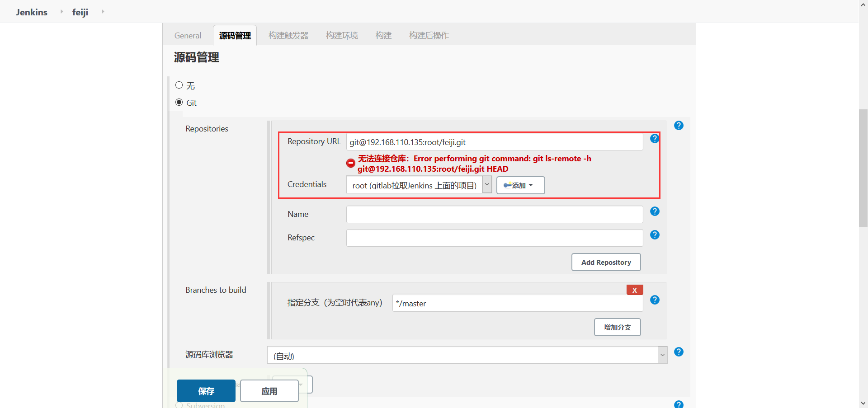Viewport: 868px width, 408px height.
Task: Click the page vertical scrollbar thumb
Action: pyautogui.click(x=863, y=168)
